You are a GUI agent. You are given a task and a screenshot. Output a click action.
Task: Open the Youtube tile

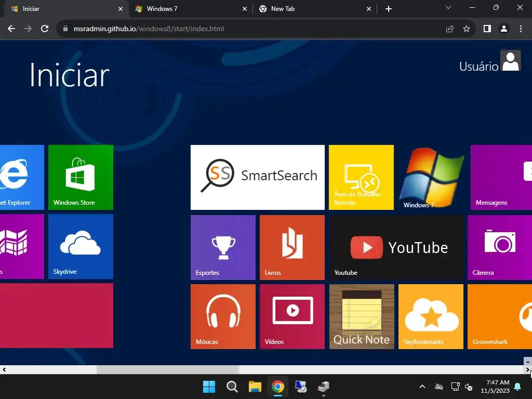click(396, 247)
